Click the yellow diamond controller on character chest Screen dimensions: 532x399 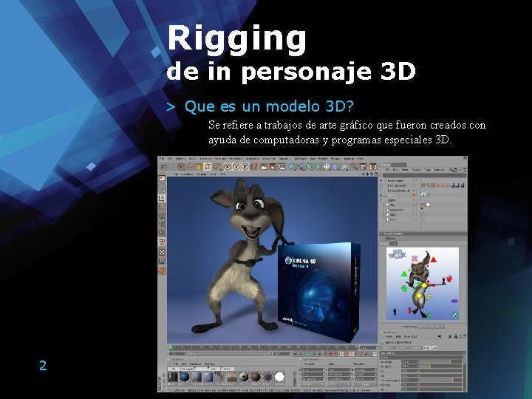pos(424,285)
